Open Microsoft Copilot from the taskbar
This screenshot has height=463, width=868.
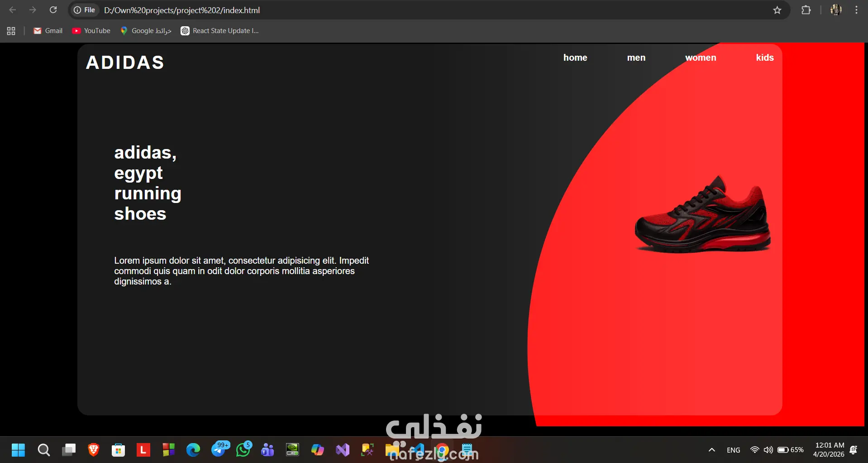point(318,450)
